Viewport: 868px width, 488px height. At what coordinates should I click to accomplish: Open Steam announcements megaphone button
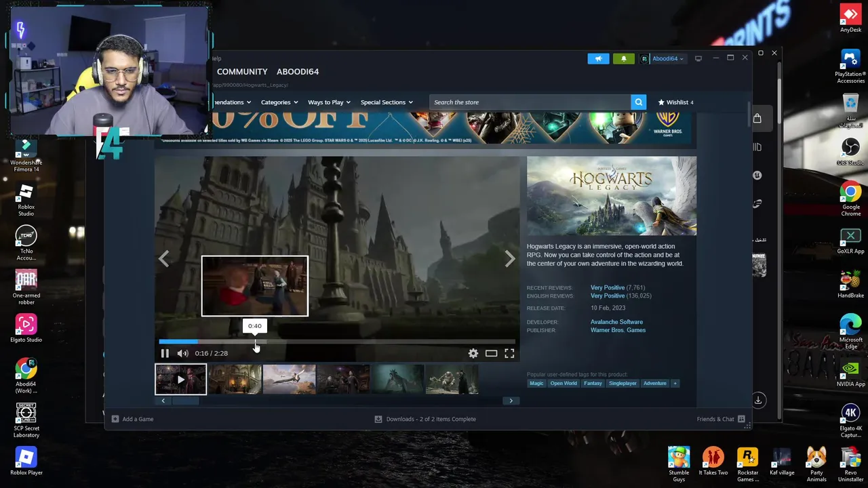tap(599, 59)
